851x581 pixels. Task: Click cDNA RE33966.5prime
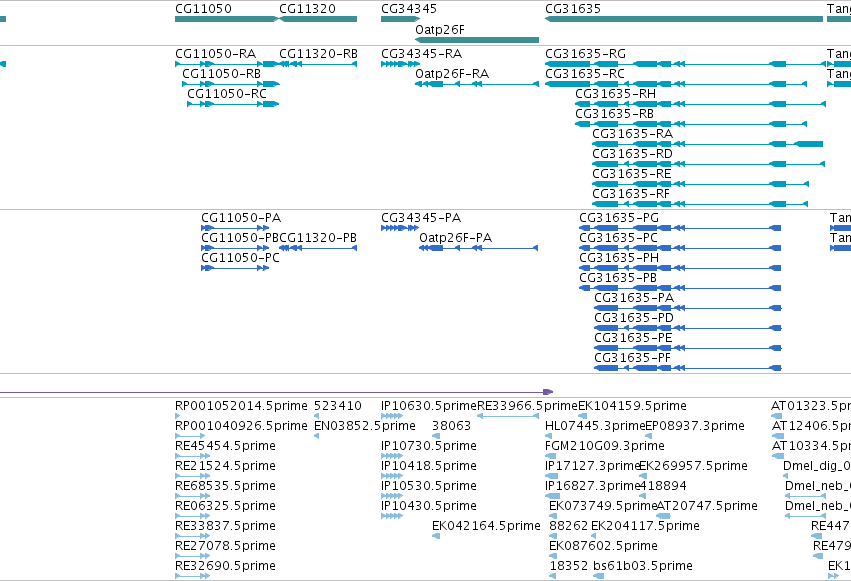pos(528,406)
